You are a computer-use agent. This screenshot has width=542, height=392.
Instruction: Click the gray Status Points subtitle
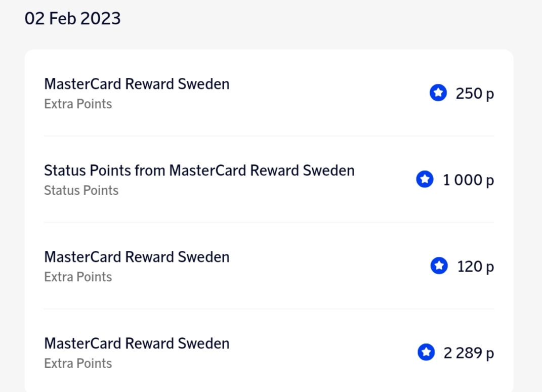click(81, 191)
